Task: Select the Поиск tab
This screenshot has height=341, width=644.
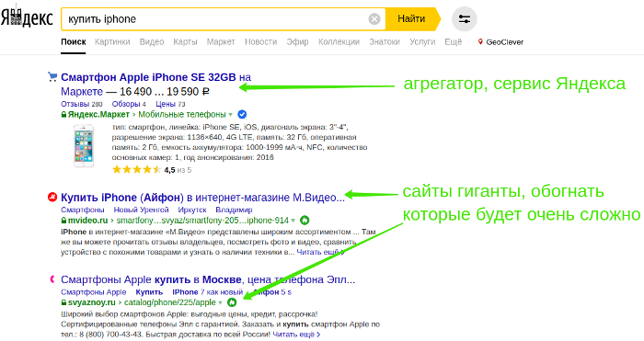Action: 74,42
